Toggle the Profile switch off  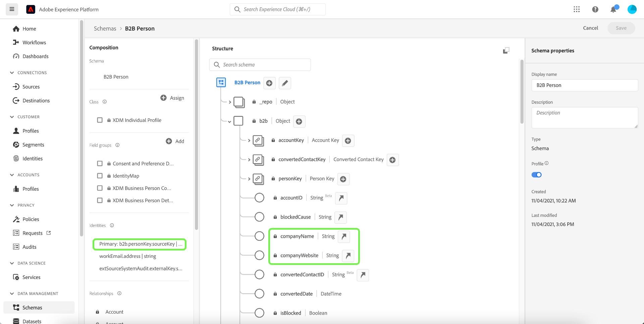click(x=537, y=175)
